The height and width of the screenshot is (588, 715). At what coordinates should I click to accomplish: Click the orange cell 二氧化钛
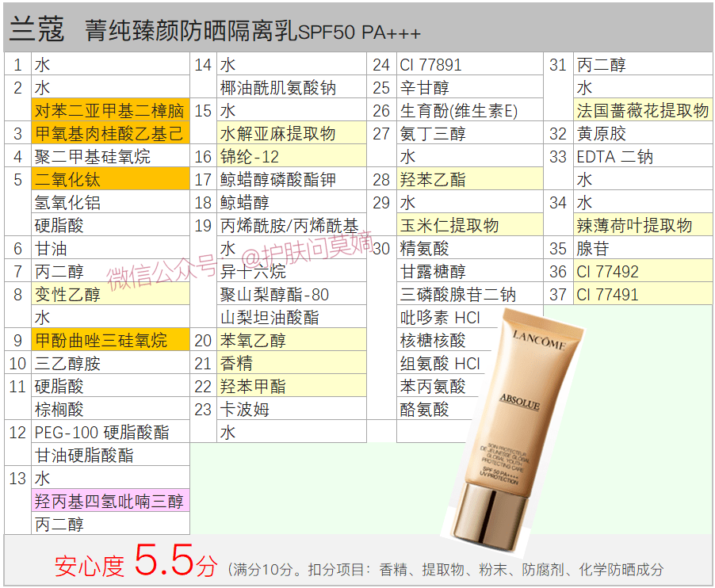coord(110,178)
